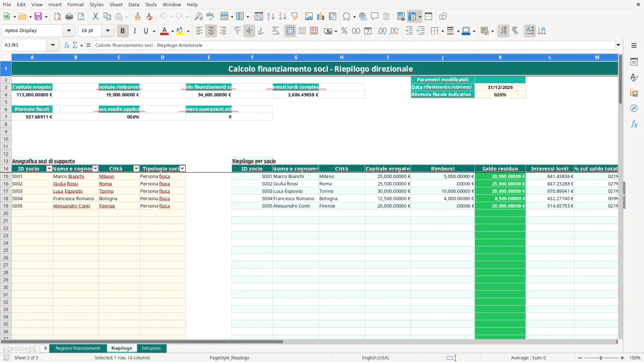Click the Sort Descending icon

pos(282,17)
